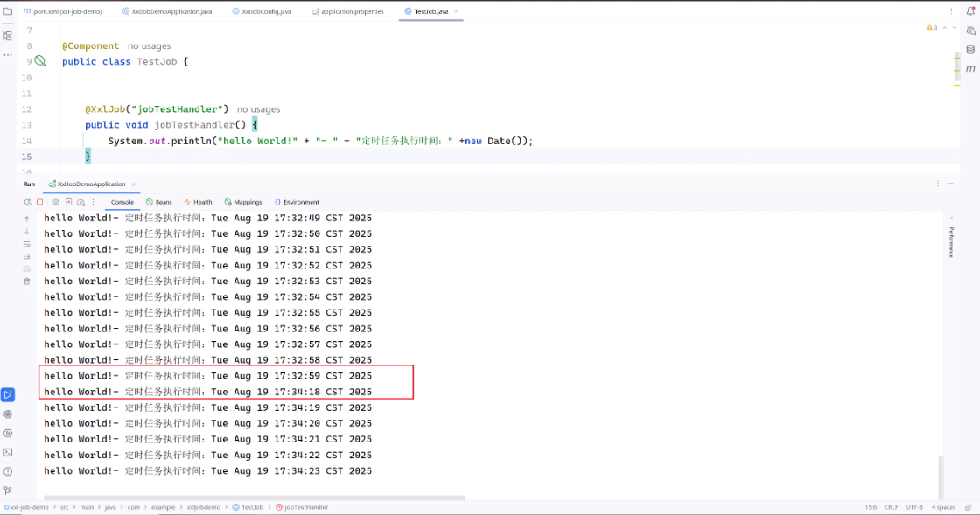Rerun XxlJobDemoApplication from the Run toolbar

[x=27, y=202]
